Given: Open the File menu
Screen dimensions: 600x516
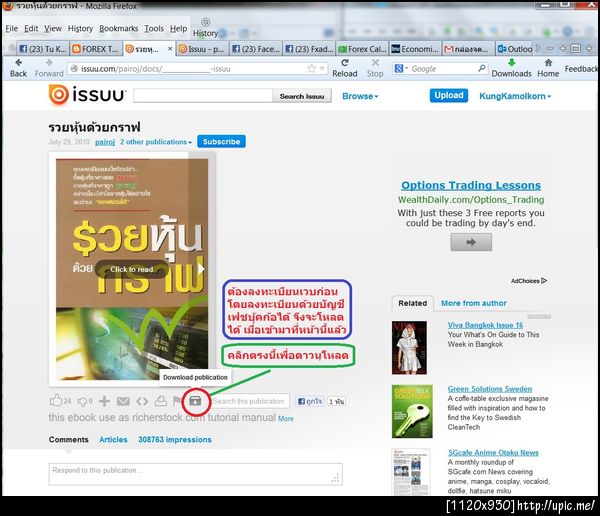Looking at the screenshot, I should point(11,28).
